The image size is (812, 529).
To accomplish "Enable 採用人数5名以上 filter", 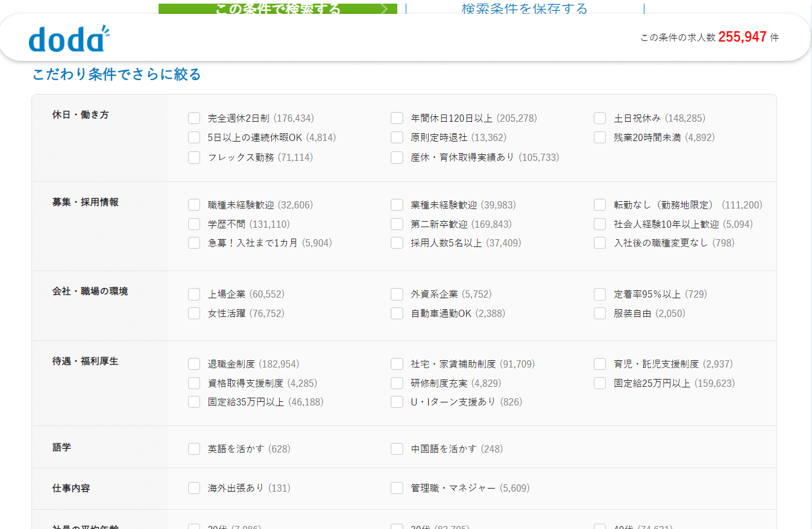I will (397, 243).
